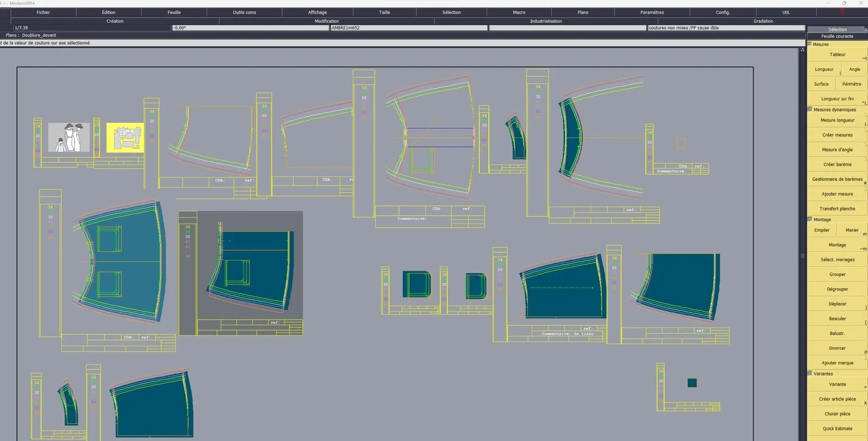Click the small teal square pattern piece
Image resolution: width=868 pixels, height=441 pixels.
(x=692, y=383)
